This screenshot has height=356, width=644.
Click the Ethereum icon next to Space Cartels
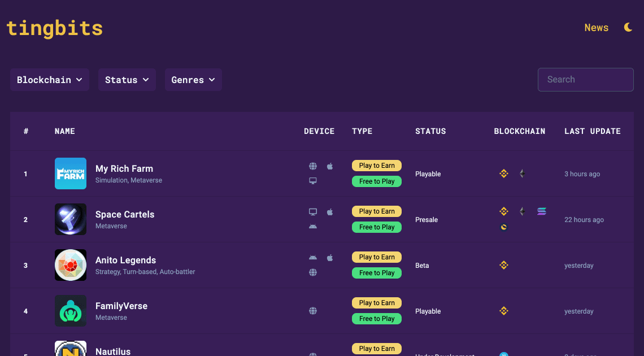(x=521, y=211)
